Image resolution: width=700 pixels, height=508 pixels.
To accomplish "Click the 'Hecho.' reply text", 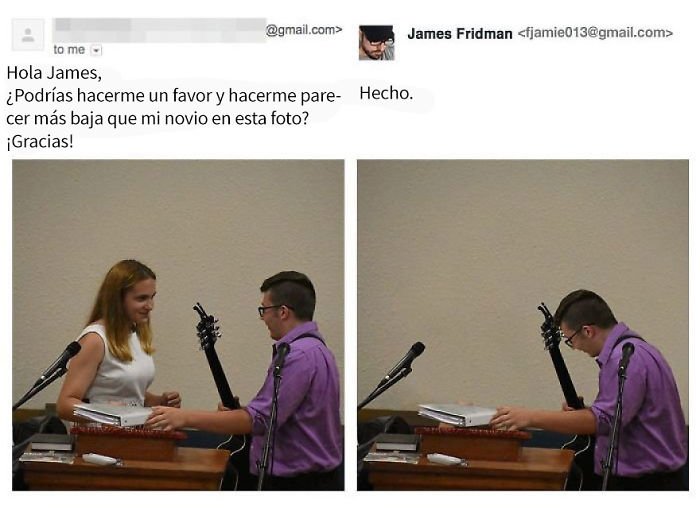I will pyautogui.click(x=386, y=93).
